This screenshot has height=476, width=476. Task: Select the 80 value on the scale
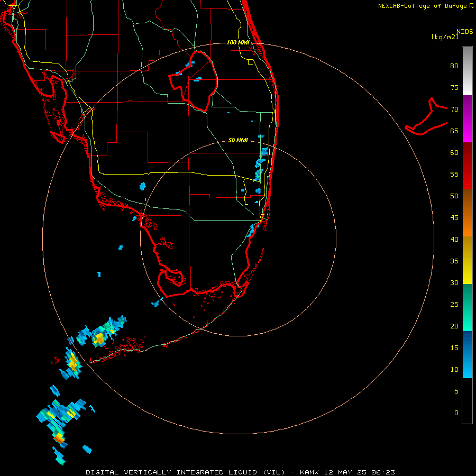click(x=454, y=66)
